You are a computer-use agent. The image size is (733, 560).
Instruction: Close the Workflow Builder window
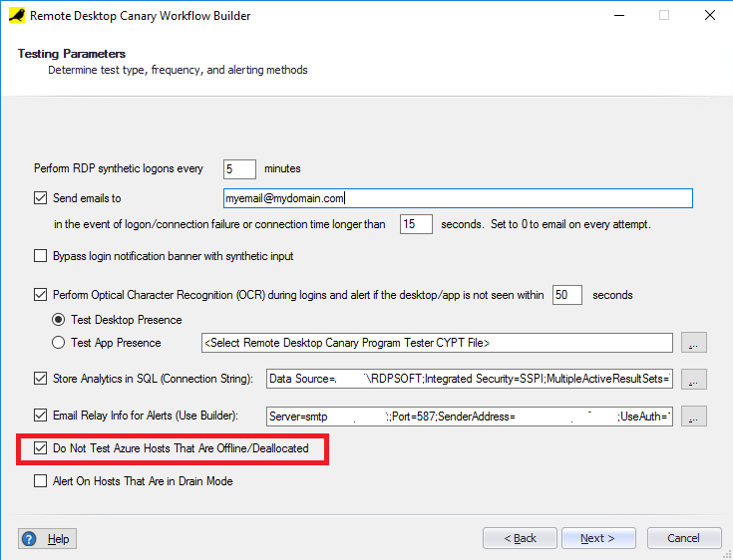(710, 15)
